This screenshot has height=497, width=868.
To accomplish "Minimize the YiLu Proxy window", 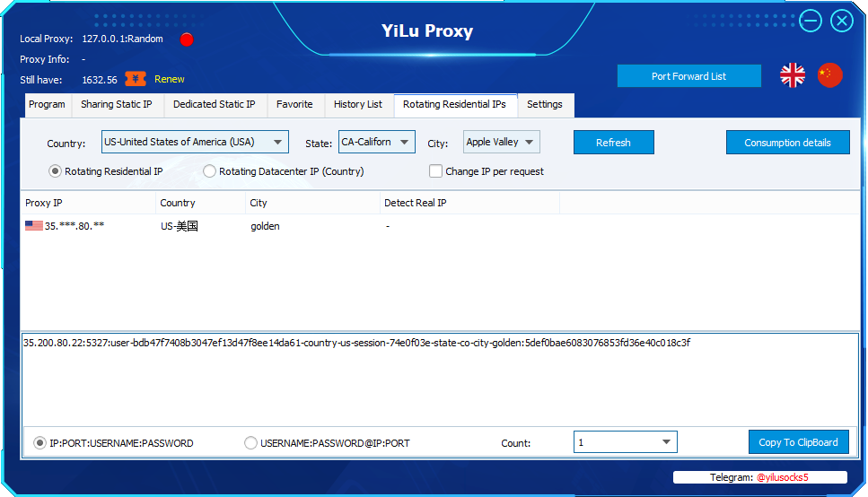I will 811,21.
